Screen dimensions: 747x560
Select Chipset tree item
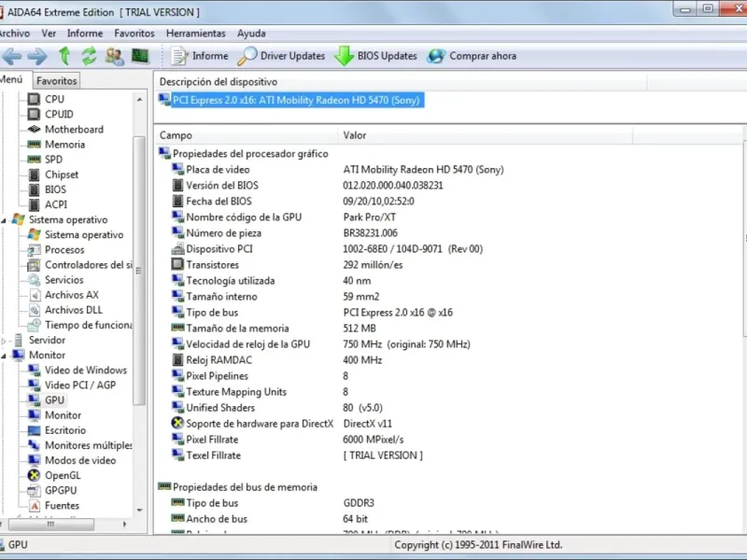62,175
